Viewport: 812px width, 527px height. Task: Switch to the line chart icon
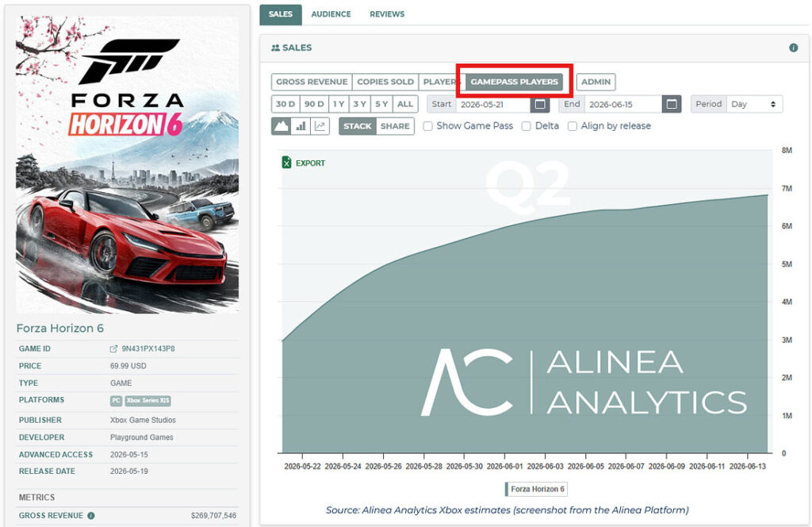click(x=320, y=126)
